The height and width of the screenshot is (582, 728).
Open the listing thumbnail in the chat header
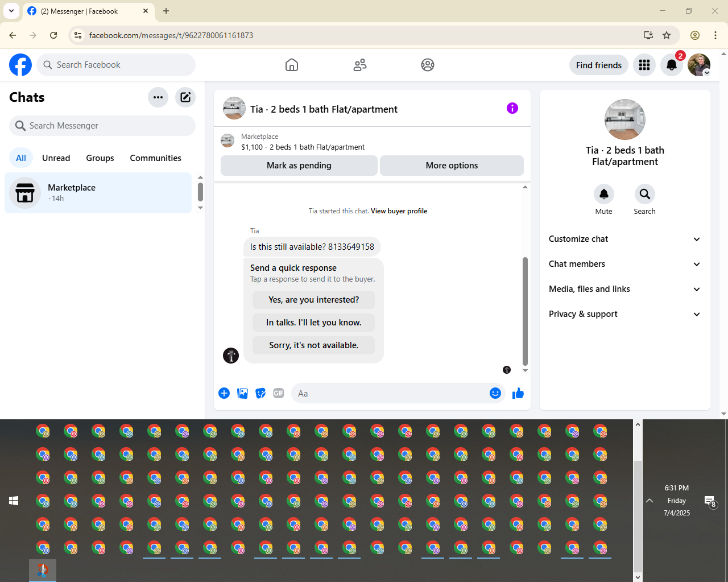pyautogui.click(x=234, y=108)
